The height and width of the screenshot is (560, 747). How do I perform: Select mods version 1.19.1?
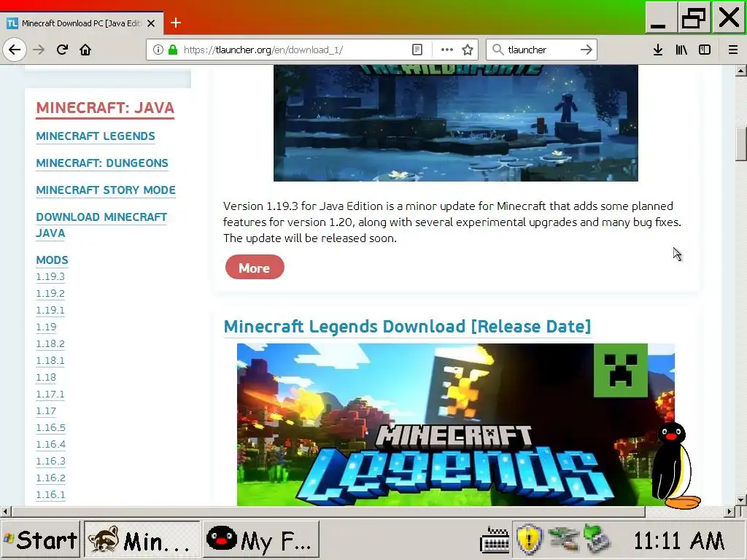50,310
